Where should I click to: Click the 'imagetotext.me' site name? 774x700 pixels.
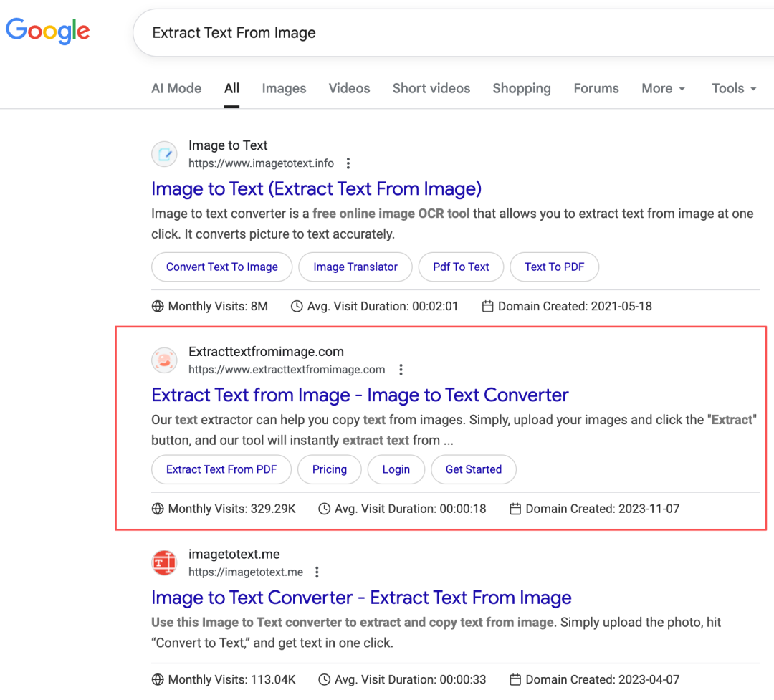click(234, 555)
